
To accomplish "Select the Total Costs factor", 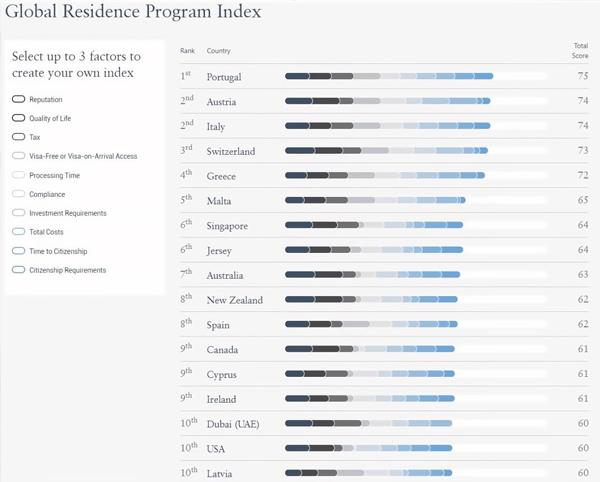I will coord(18,232).
